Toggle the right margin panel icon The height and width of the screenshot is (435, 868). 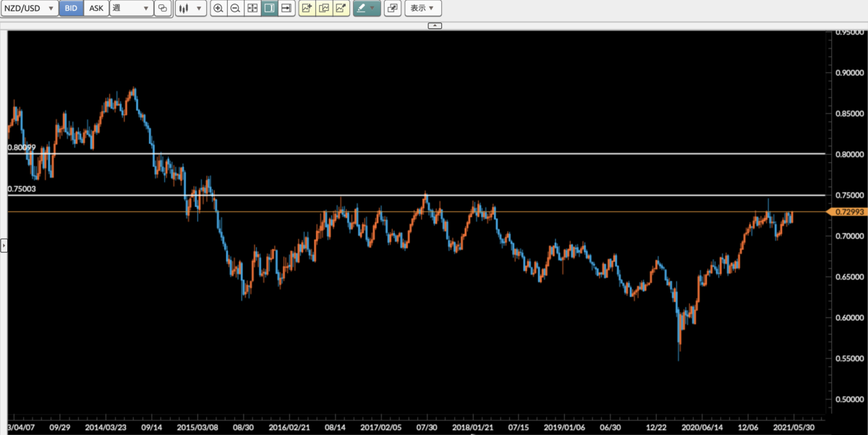tap(268, 9)
